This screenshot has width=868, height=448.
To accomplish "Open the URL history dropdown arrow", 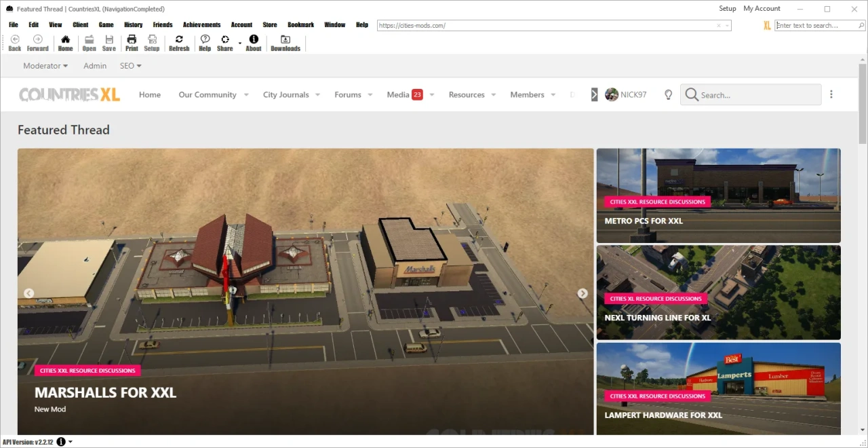I will point(728,26).
